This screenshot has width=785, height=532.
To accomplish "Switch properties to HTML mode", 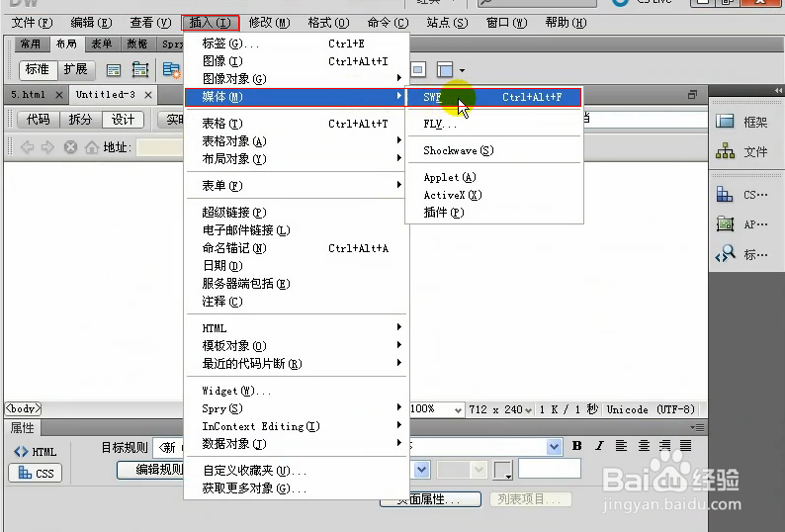I will coord(36,451).
